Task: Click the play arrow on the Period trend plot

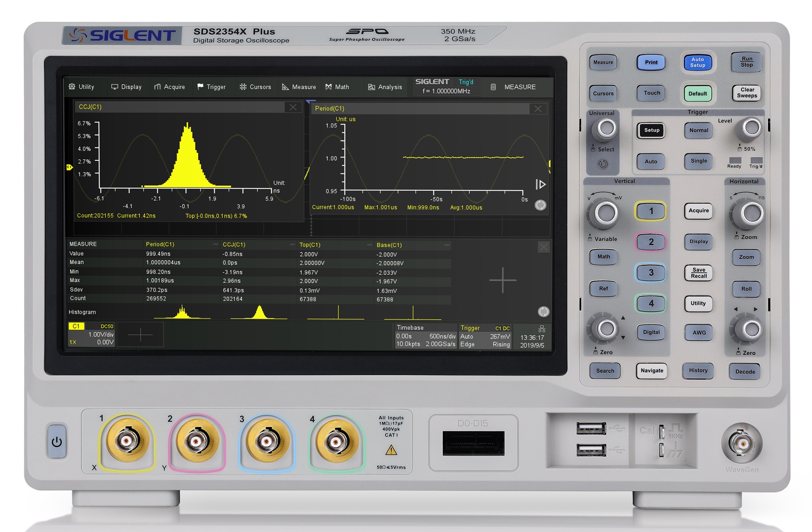Action: (541, 184)
